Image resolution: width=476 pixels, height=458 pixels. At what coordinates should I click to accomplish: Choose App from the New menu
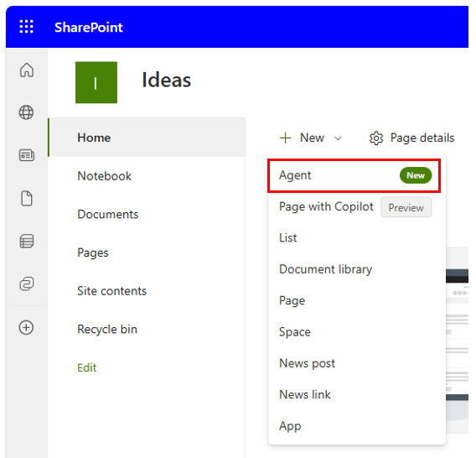[x=357, y=426]
